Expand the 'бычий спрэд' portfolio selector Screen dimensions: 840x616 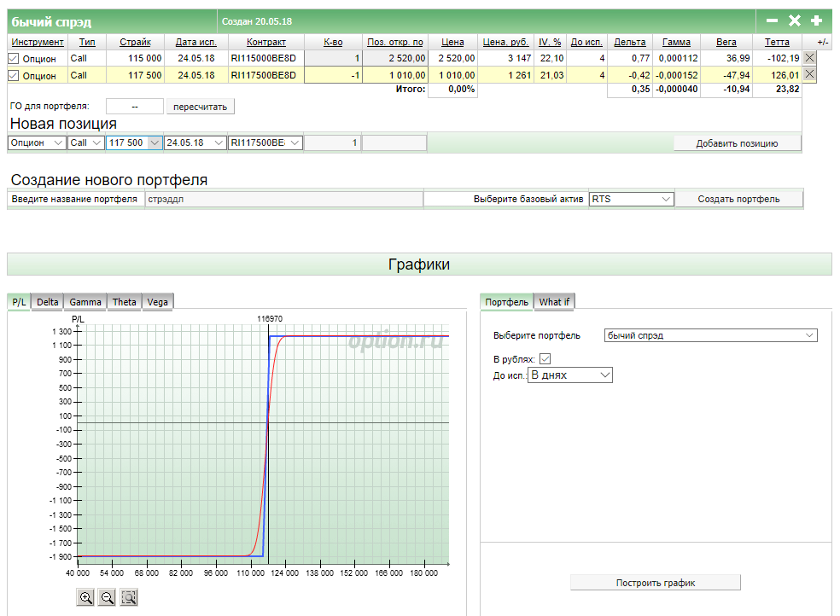point(710,335)
